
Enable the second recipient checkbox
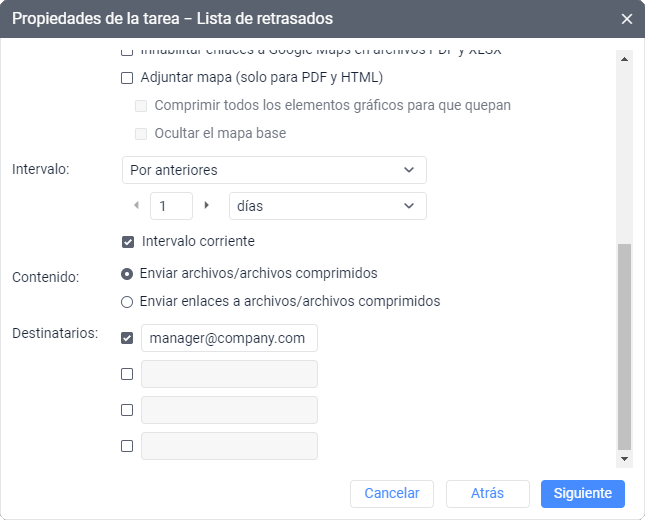(127, 374)
